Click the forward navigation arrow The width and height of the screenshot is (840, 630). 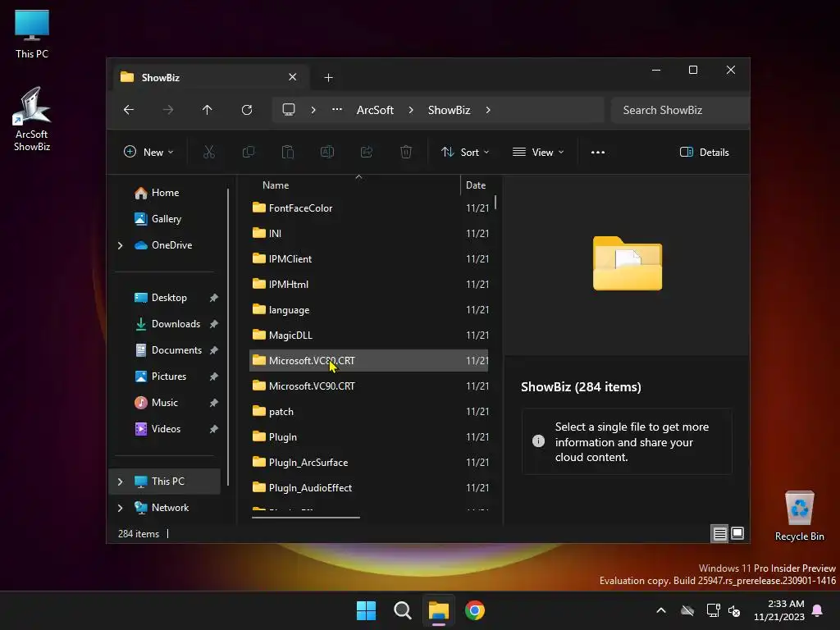click(168, 110)
